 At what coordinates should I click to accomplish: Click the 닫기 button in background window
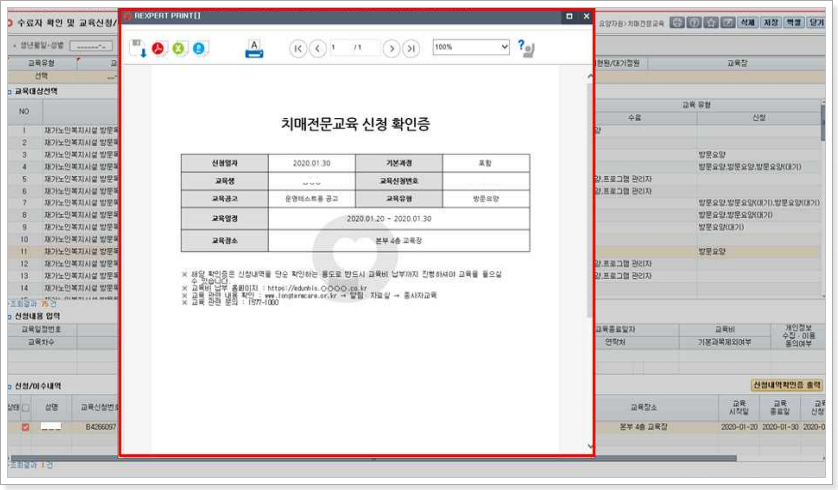817,22
